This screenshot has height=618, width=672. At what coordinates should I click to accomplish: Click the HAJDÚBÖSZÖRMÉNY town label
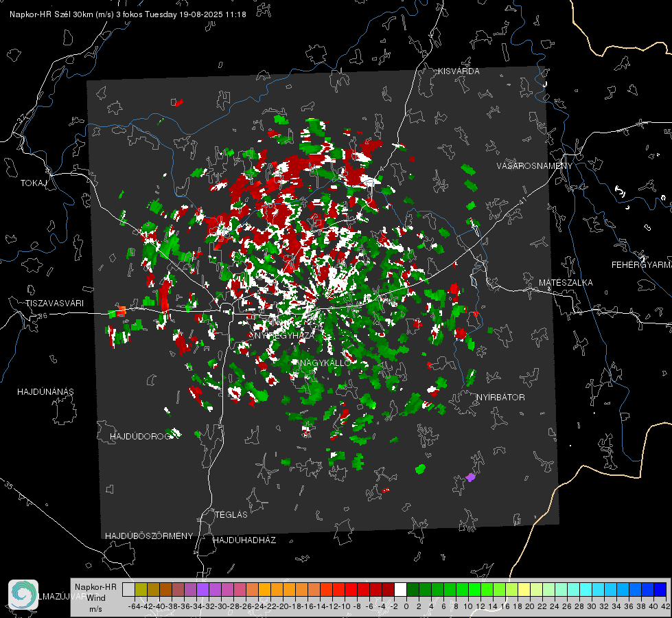click(x=149, y=536)
